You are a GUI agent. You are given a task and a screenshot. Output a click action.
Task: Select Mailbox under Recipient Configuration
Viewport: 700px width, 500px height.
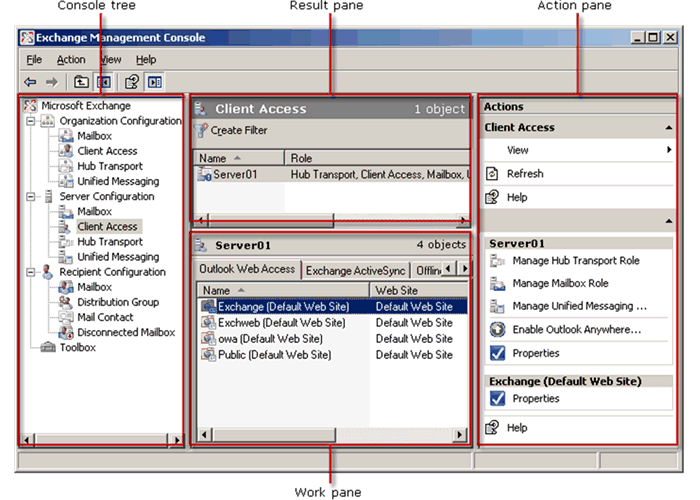[94, 287]
